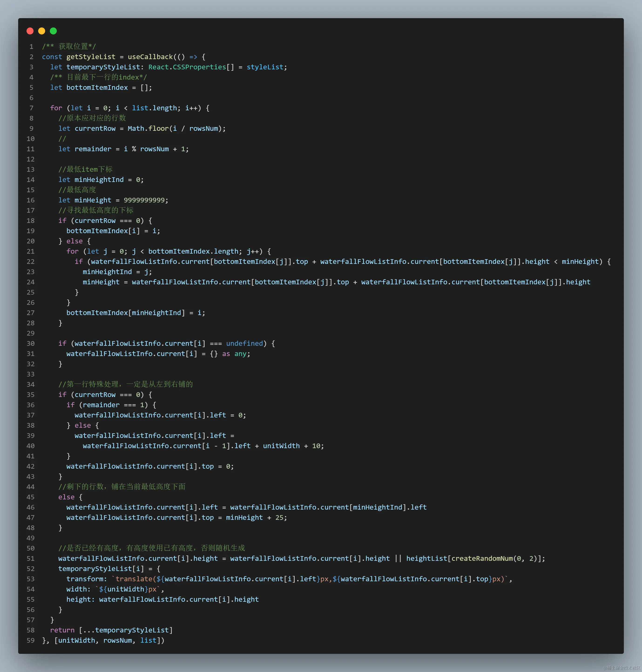642x672 pixels.
Task: Select line number 30
Action: click(x=30, y=343)
